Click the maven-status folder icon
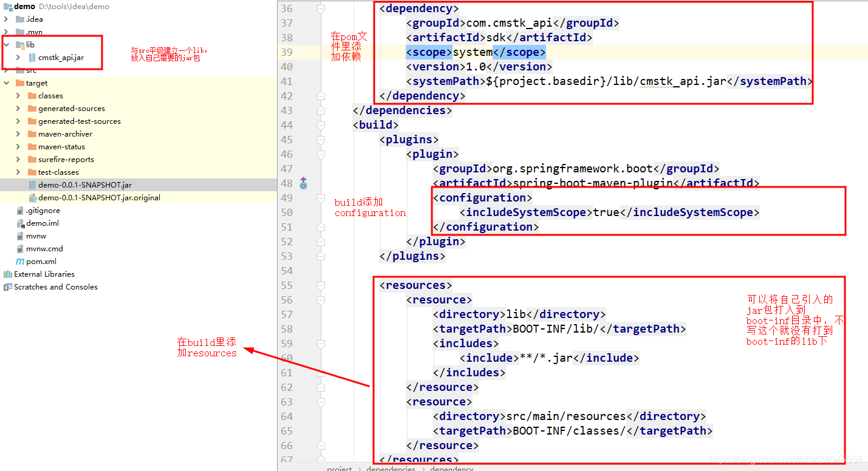This screenshot has height=471, width=868. pyautogui.click(x=32, y=147)
